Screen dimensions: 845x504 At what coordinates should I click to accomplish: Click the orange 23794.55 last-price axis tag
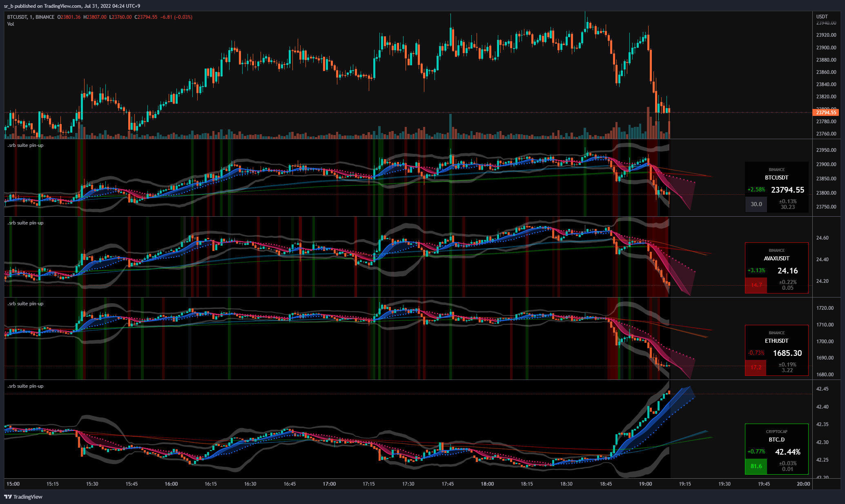(826, 112)
